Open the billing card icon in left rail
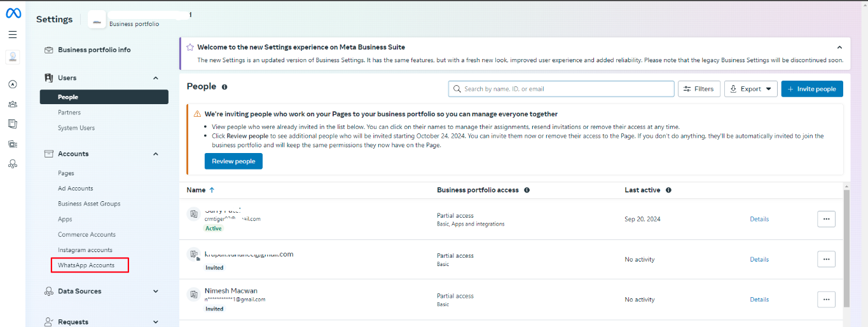This screenshot has height=327, width=868. [x=13, y=143]
